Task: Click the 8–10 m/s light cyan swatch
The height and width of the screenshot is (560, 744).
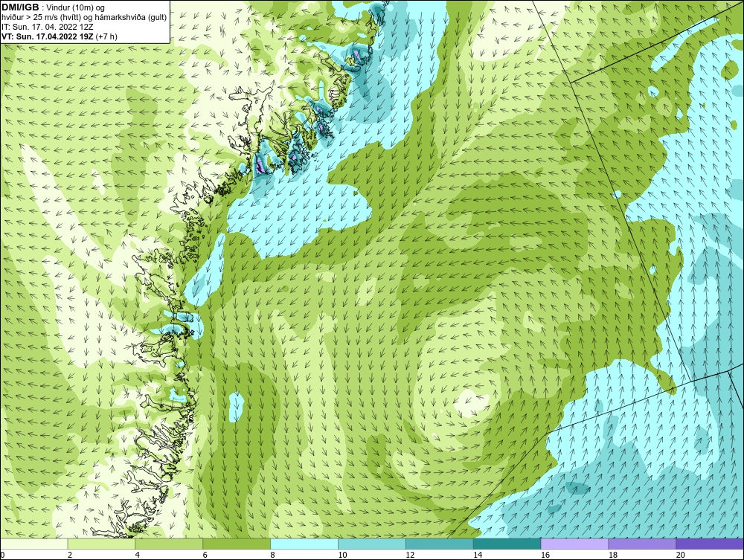Action: click(304, 544)
